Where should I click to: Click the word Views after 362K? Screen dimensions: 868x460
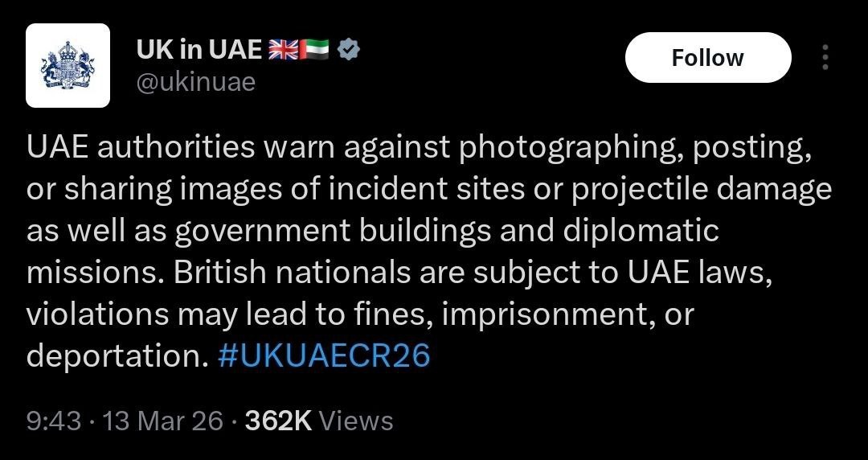(x=357, y=421)
